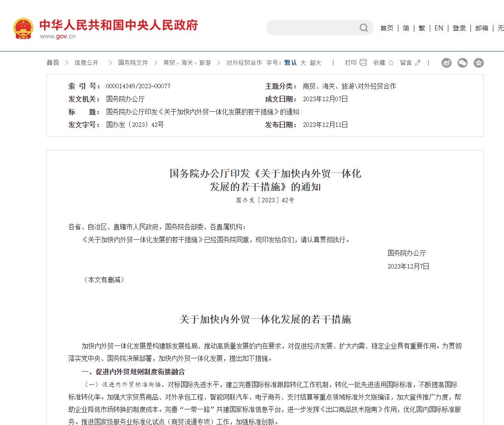Click the search magnifier icon
Image resolution: width=504 pixels, height=425 pixels.
pyautogui.click(x=364, y=28)
